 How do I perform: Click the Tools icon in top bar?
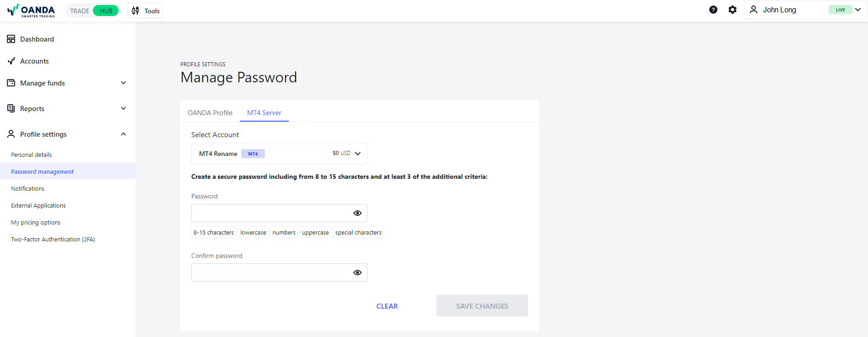[x=135, y=11]
